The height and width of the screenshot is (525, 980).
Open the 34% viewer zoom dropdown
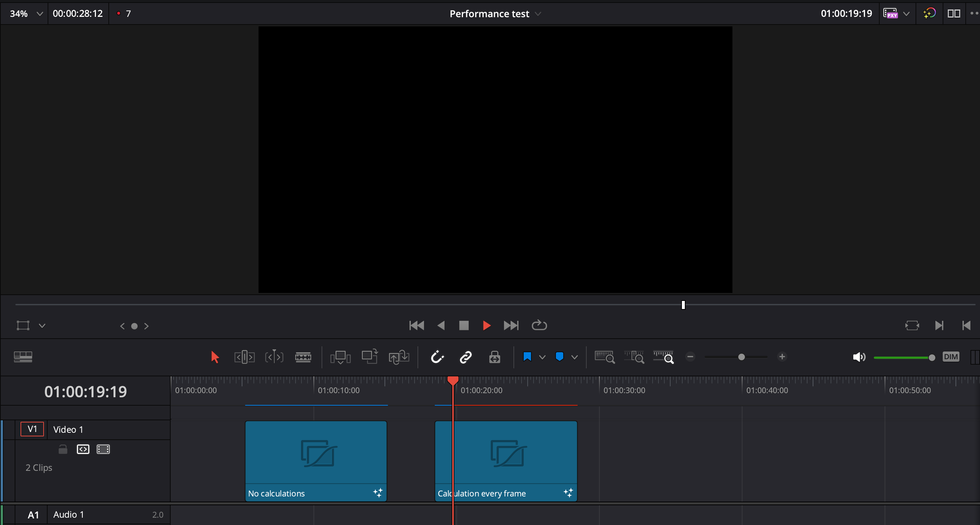click(x=40, y=14)
